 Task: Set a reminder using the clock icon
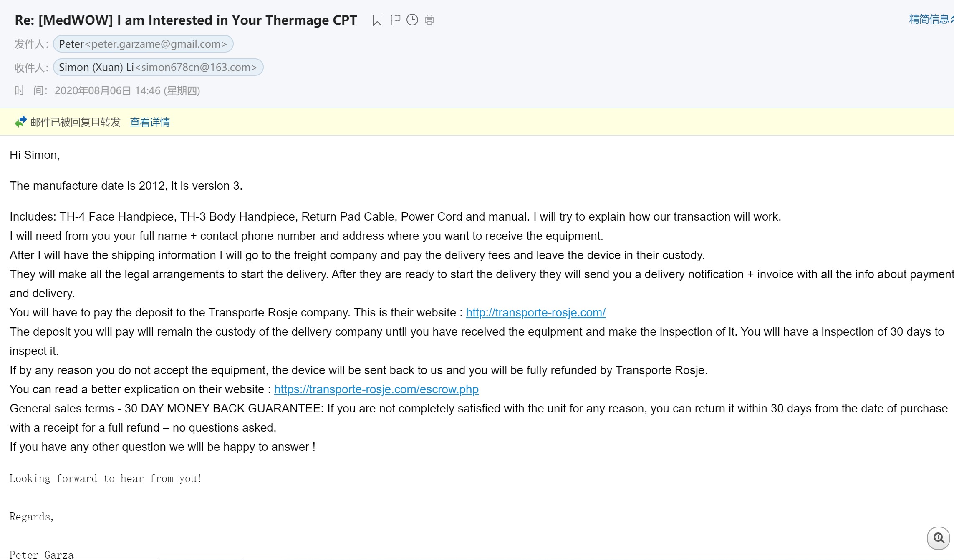tap(412, 20)
